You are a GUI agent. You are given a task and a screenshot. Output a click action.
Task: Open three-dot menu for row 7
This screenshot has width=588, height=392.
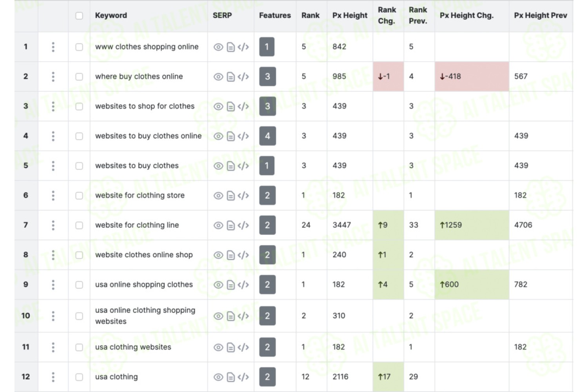click(53, 225)
